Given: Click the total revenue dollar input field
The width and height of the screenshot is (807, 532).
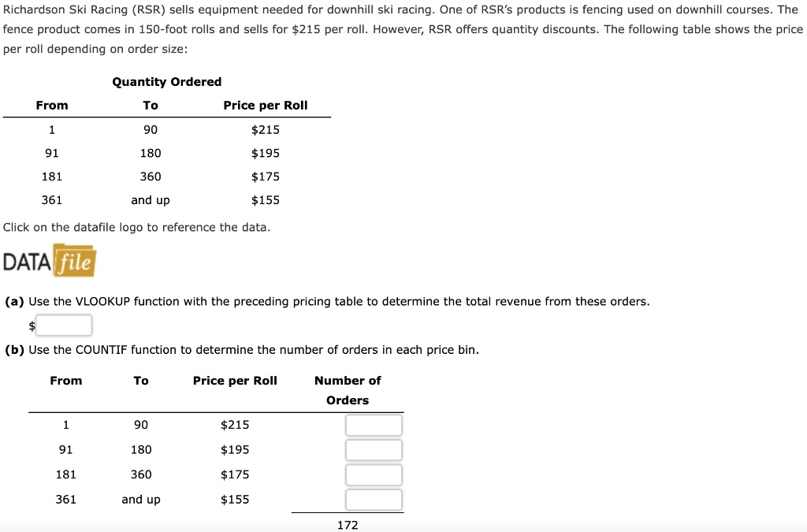Looking at the screenshot, I should 63,325.
